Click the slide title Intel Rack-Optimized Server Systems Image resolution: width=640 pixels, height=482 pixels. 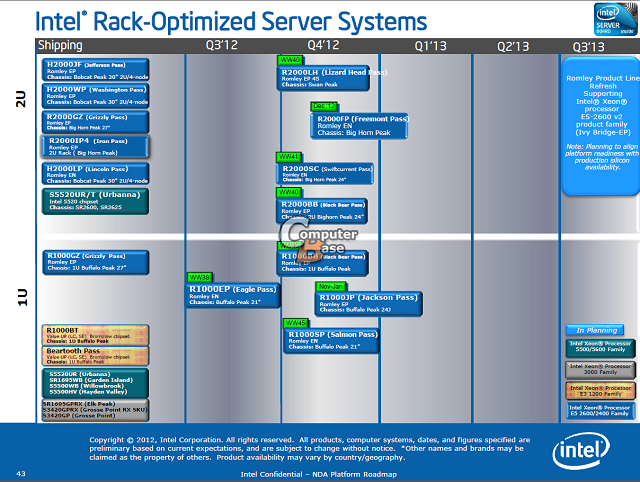pyautogui.click(x=231, y=21)
